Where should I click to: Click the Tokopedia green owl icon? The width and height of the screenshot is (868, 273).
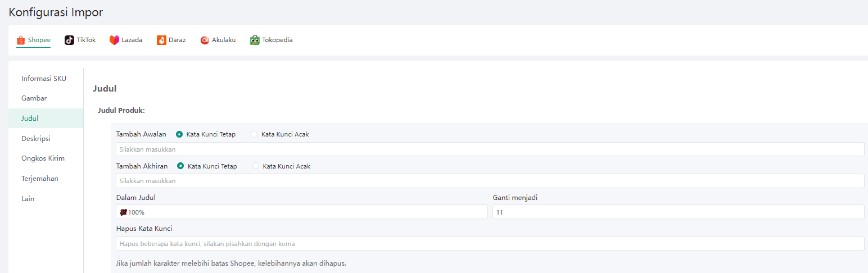point(255,40)
